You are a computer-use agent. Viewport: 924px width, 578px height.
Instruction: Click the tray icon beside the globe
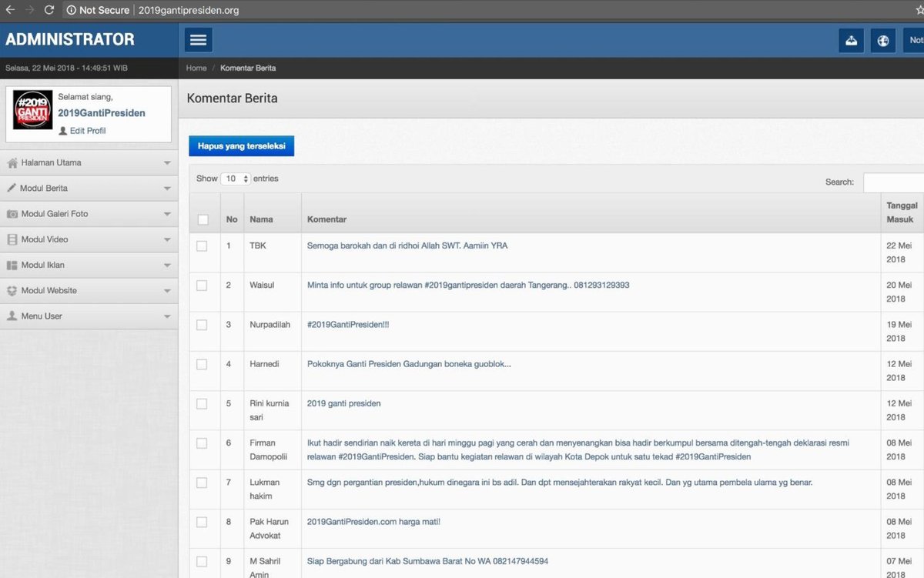851,41
